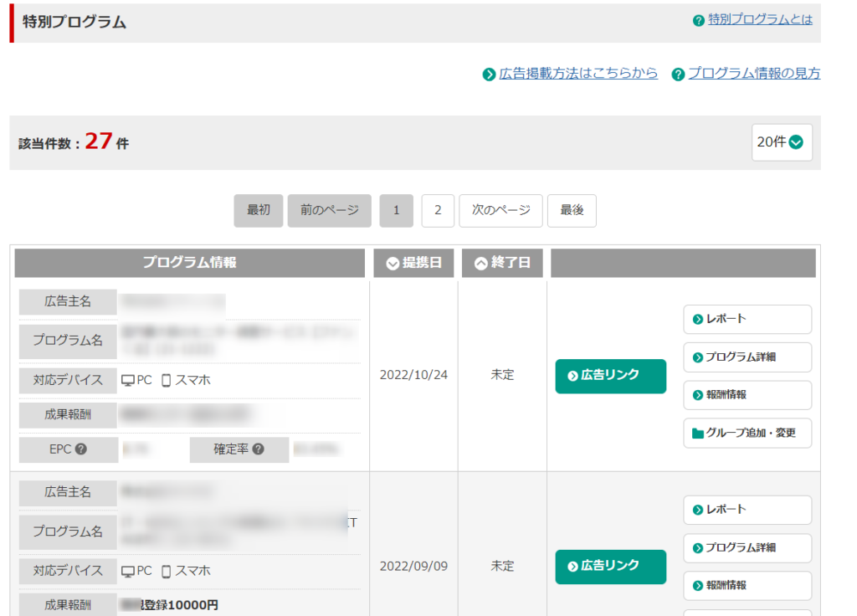Click スマホ phone icon in second program
Viewport: 857px width, 616px height.
pyautogui.click(x=167, y=571)
